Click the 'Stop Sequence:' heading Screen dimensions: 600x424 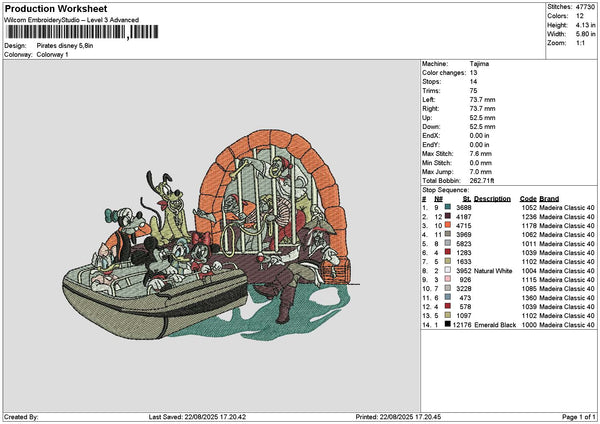tap(445, 190)
